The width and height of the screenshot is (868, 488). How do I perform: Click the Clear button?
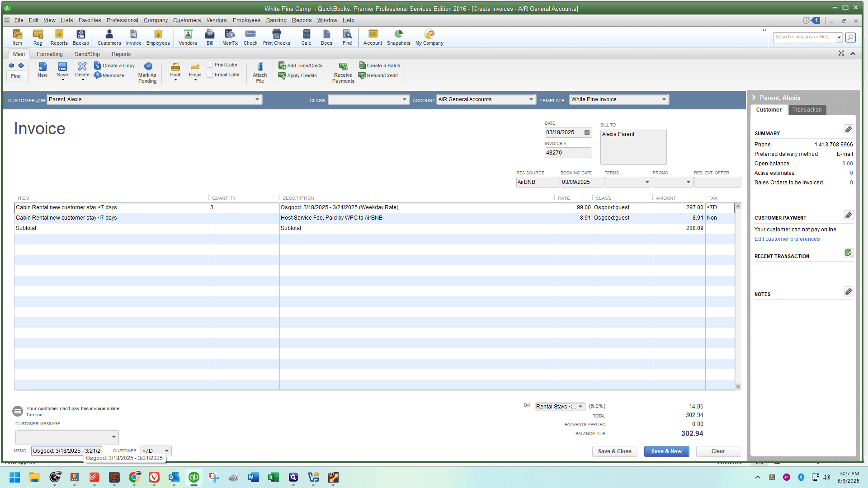click(x=718, y=451)
